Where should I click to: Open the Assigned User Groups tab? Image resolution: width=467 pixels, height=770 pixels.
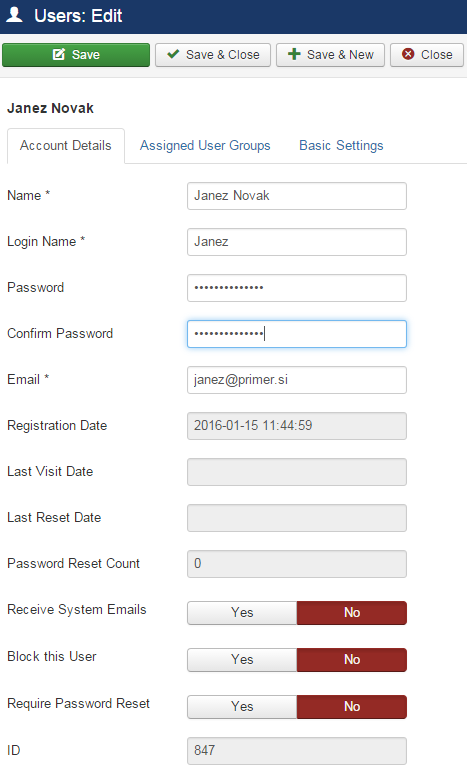click(x=205, y=146)
